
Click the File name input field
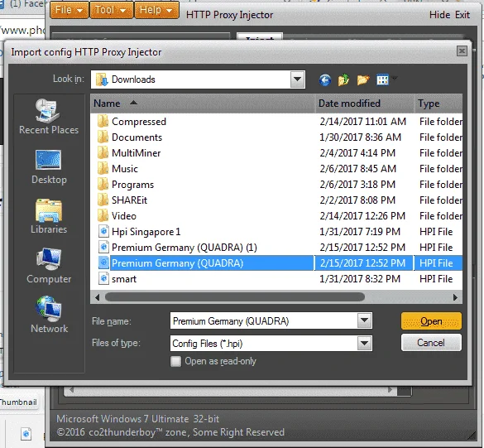click(x=264, y=321)
